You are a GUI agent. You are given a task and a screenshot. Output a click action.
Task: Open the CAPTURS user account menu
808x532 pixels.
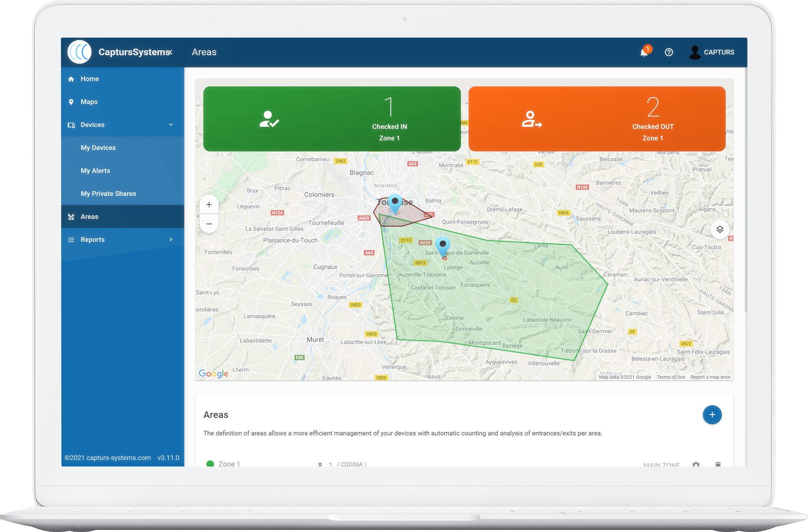click(x=711, y=52)
